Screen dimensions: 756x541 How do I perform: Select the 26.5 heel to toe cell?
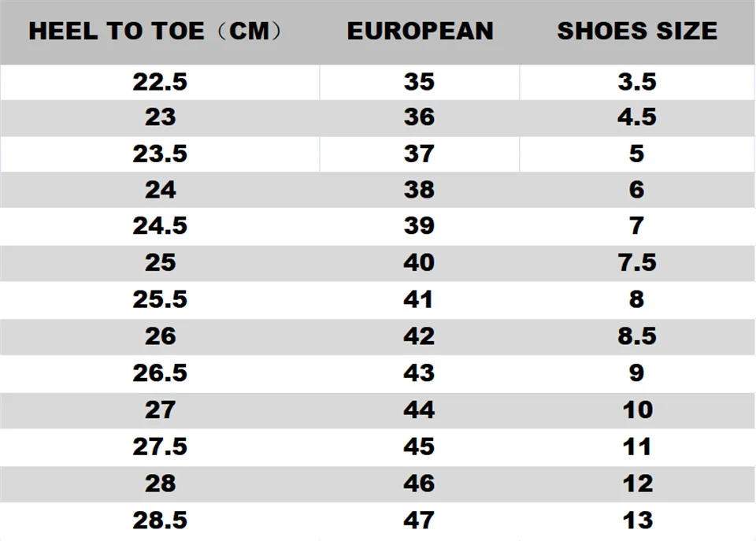pyautogui.click(x=160, y=372)
